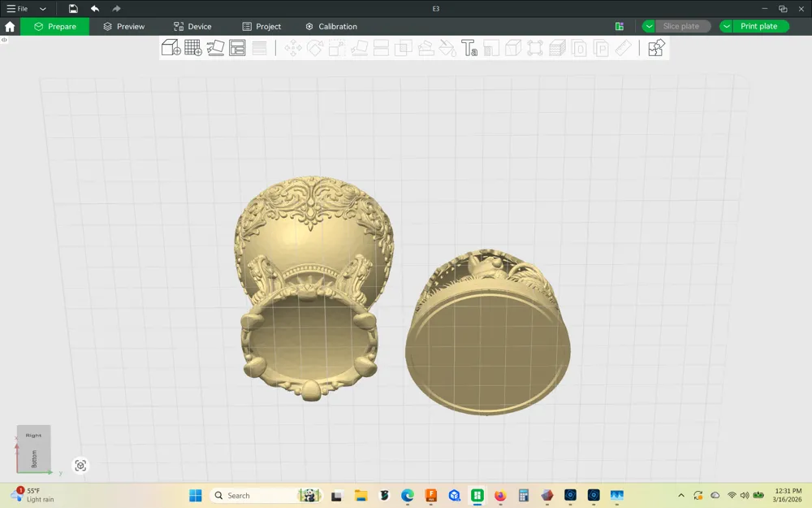
Task: Open Assembly view puzzle icon
Action: (656, 48)
